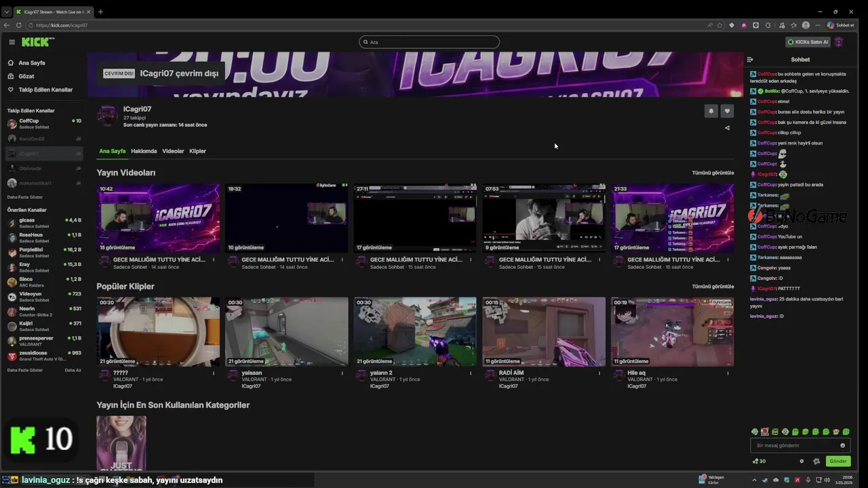Open the 10:42 stream video thumbnail
This screenshot has width=868, height=488.
tap(158, 218)
